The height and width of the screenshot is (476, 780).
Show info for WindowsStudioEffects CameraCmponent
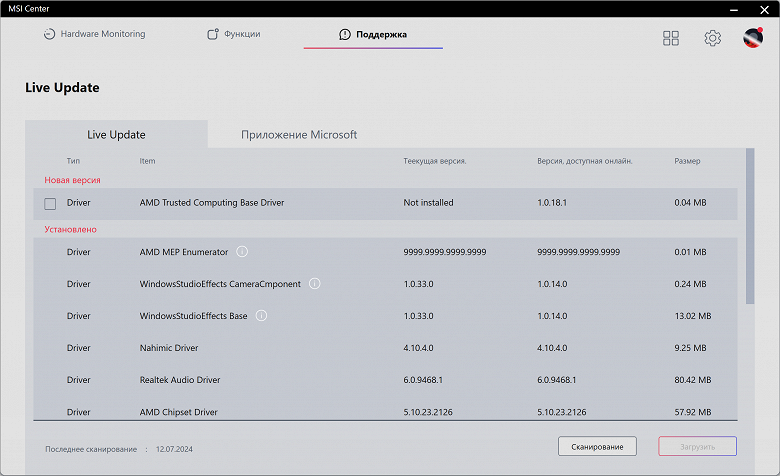(x=314, y=284)
